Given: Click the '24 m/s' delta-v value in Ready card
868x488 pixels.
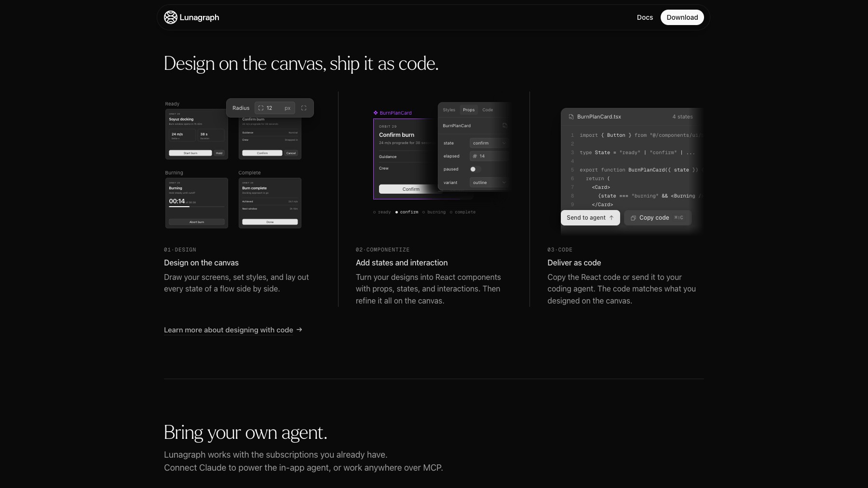Looking at the screenshot, I should (x=177, y=134).
